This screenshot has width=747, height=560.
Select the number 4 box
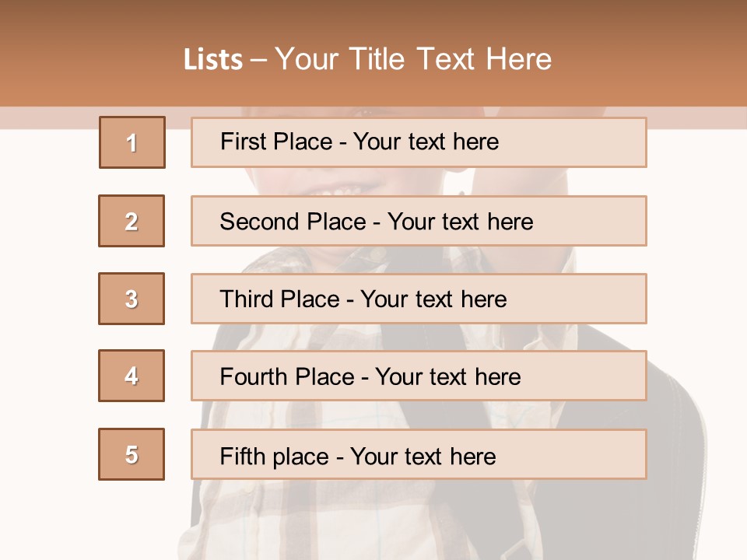pyautogui.click(x=132, y=376)
